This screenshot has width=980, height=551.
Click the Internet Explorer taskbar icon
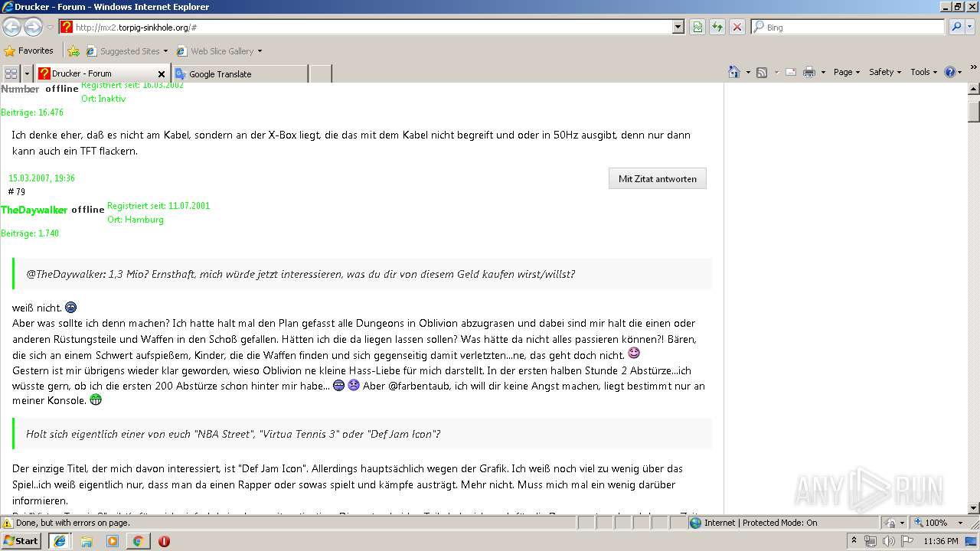click(60, 541)
